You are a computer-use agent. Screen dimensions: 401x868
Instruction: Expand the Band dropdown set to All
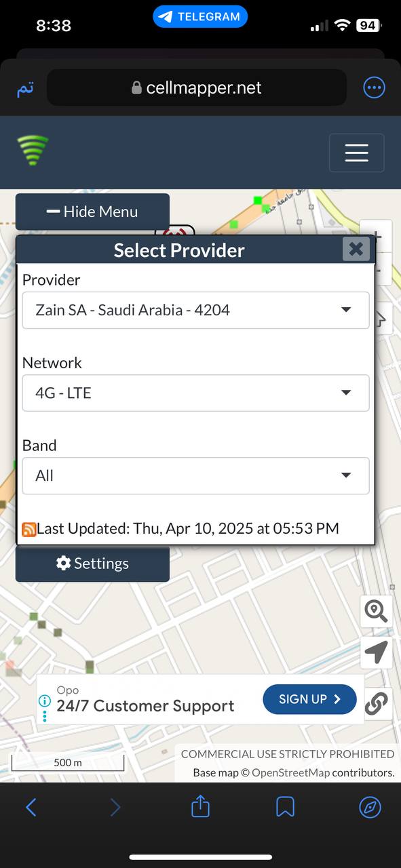[x=196, y=475]
